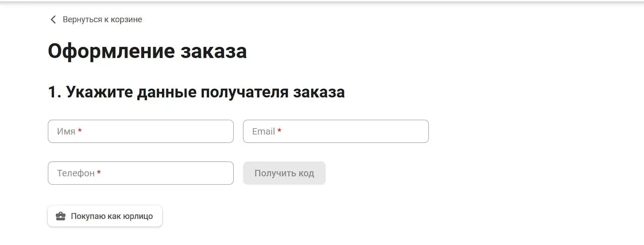
Task: Focus the Телефон input field
Action: [141, 173]
